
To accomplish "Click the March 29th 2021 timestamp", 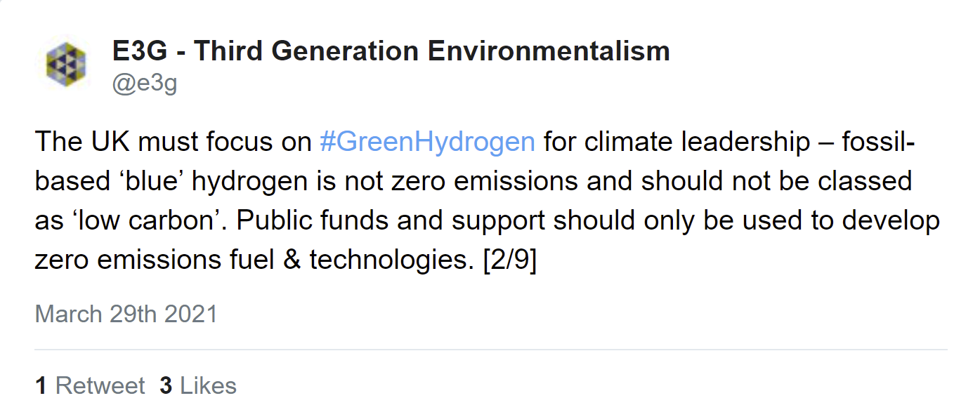I will (x=126, y=313).
